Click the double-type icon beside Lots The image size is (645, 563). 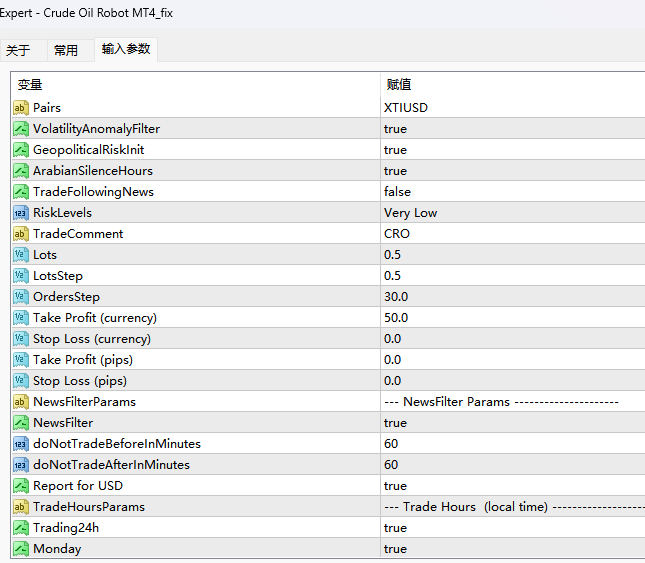tap(21, 255)
